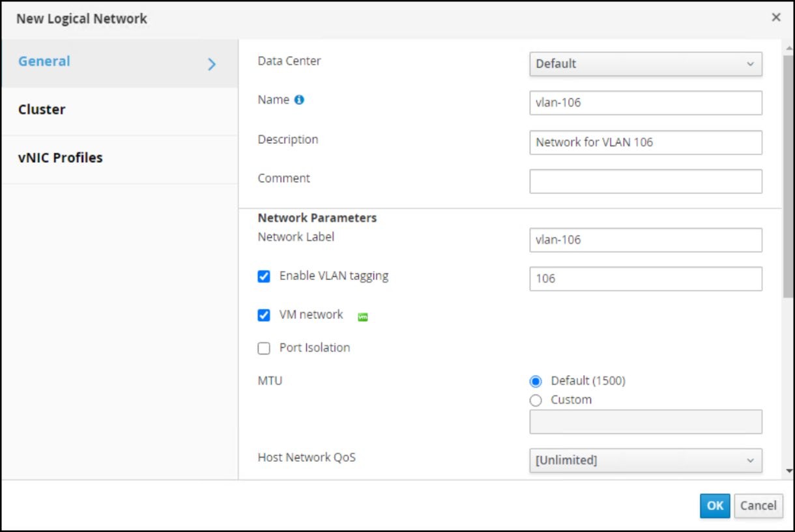Open the Data Center dropdown
This screenshot has width=795, height=532.
[645, 64]
